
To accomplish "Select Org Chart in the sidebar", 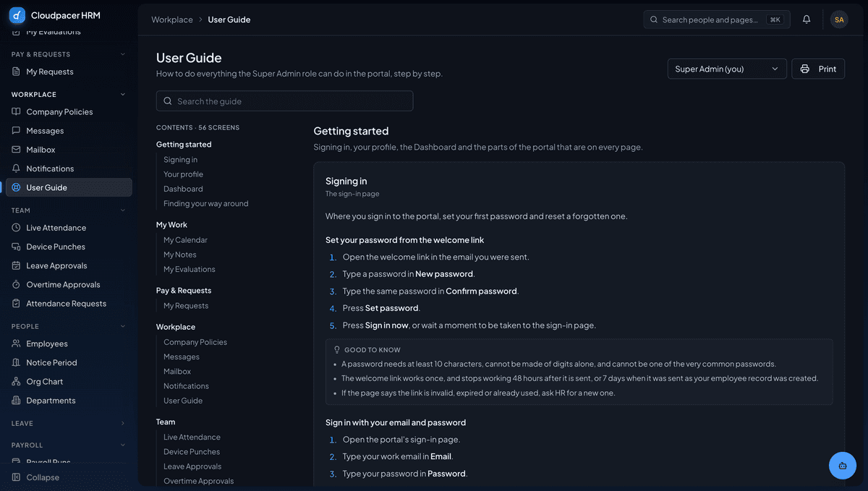I will point(69,381).
